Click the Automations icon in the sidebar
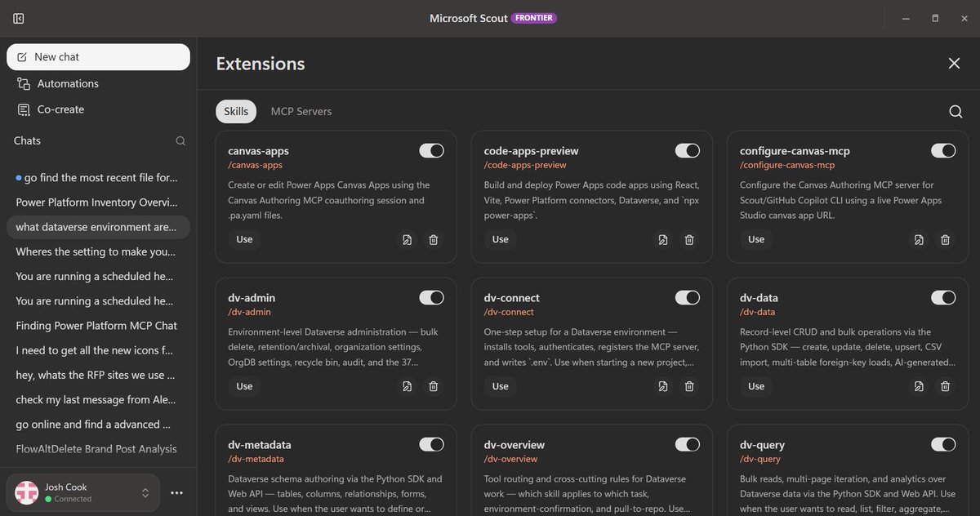Viewport: 980px width, 516px height. point(24,83)
